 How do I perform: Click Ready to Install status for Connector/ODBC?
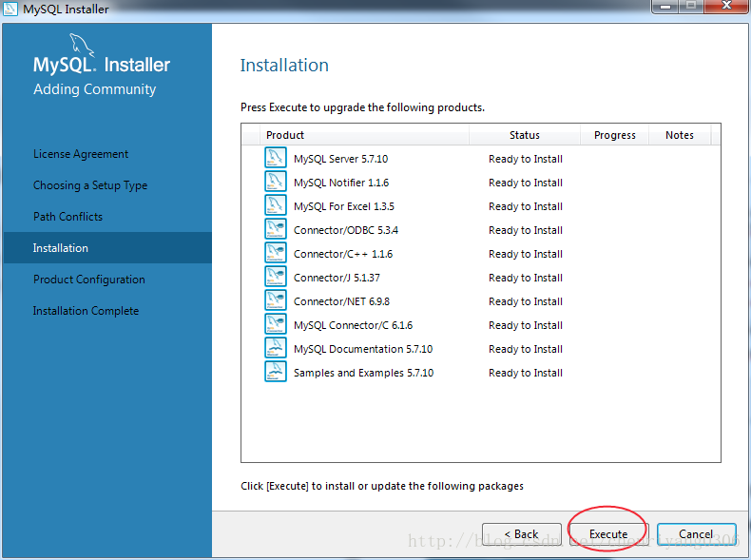(x=526, y=230)
